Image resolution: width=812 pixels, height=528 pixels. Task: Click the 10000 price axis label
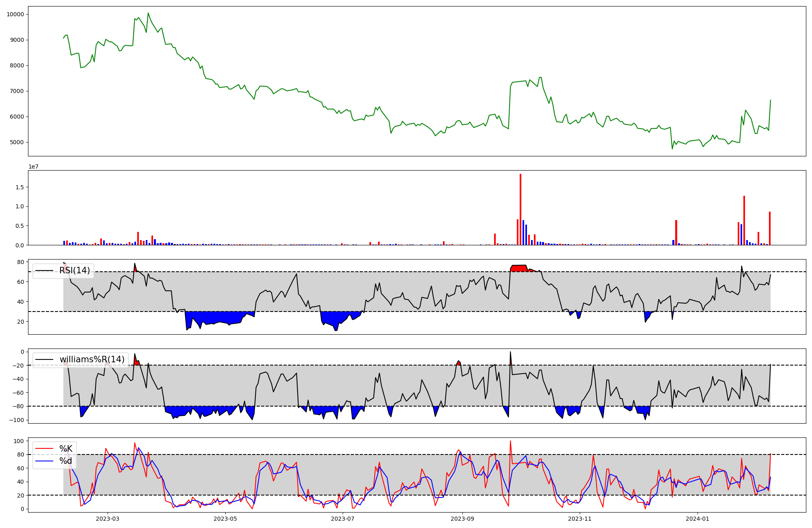pos(15,14)
